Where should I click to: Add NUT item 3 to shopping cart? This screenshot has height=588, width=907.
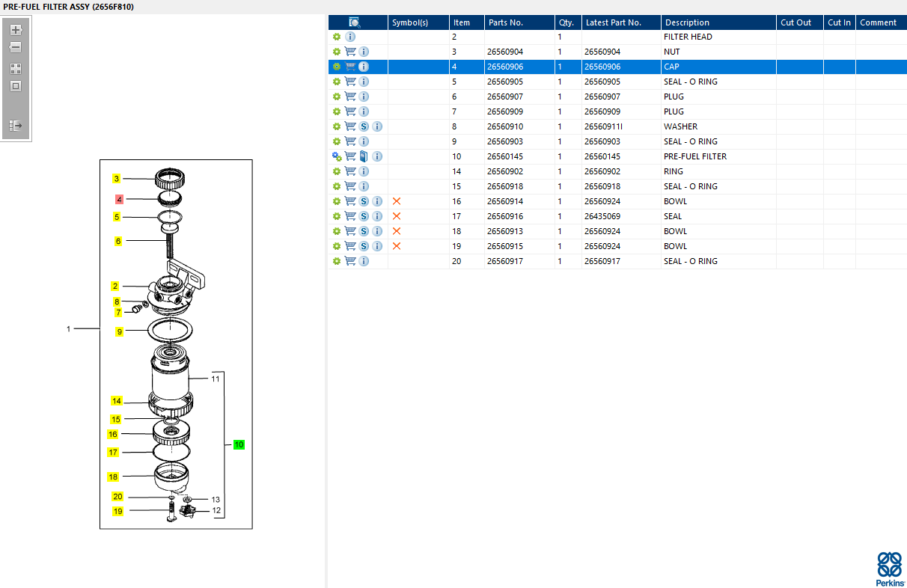click(x=350, y=52)
